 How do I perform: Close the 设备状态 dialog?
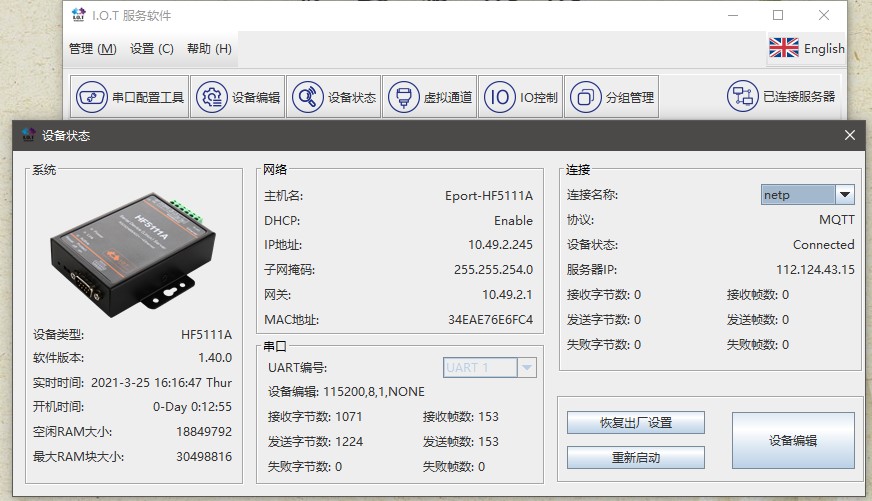click(x=850, y=135)
